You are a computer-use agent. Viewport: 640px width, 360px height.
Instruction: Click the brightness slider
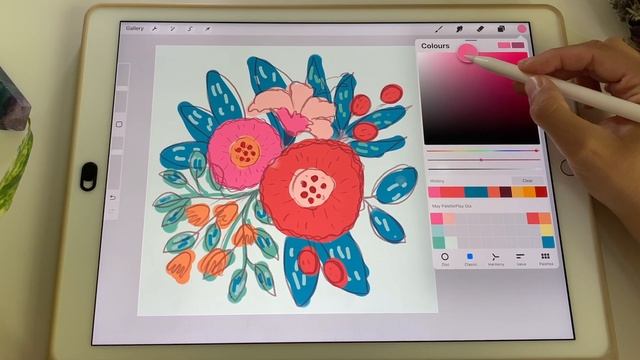point(485,169)
